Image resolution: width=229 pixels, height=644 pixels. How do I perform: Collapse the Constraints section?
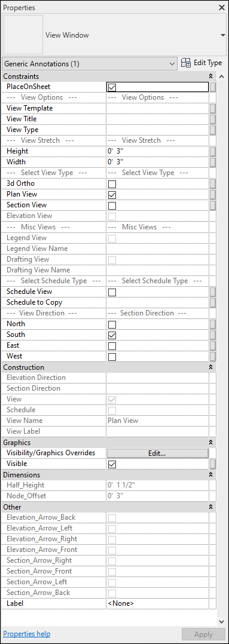click(211, 76)
